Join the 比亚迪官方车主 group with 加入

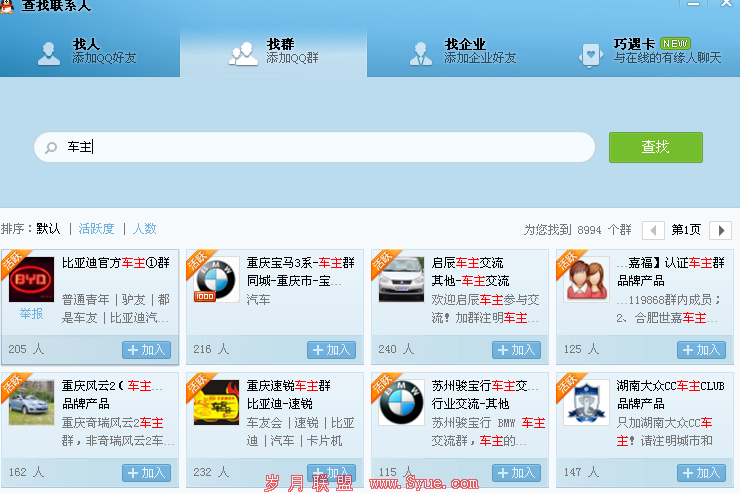147,350
